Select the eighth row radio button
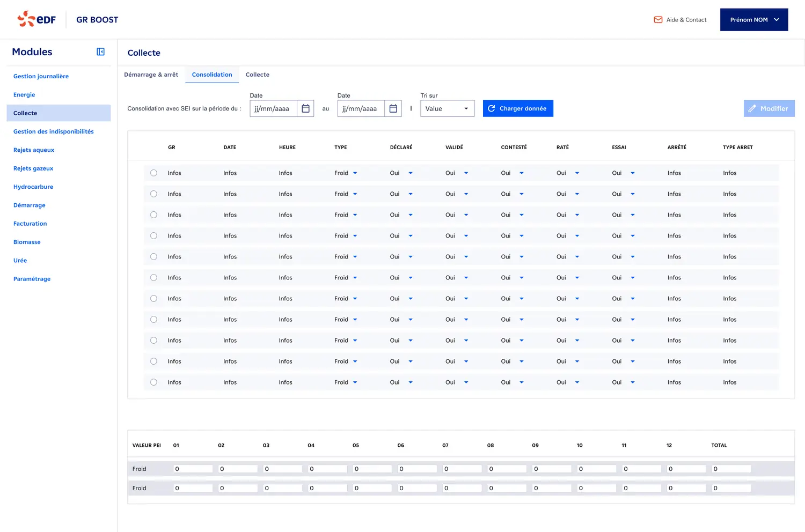This screenshot has height=532, width=805. click(x=153, y=319)
